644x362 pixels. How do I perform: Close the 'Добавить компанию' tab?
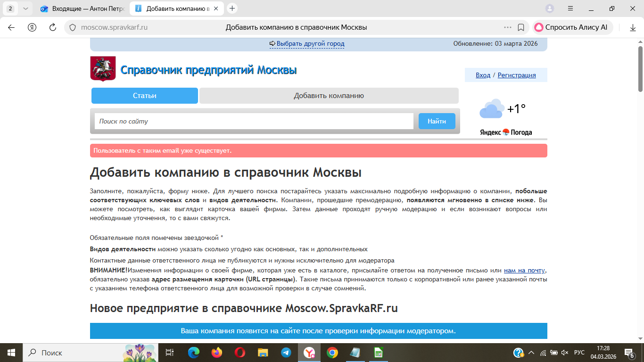(x=216, y=8)
